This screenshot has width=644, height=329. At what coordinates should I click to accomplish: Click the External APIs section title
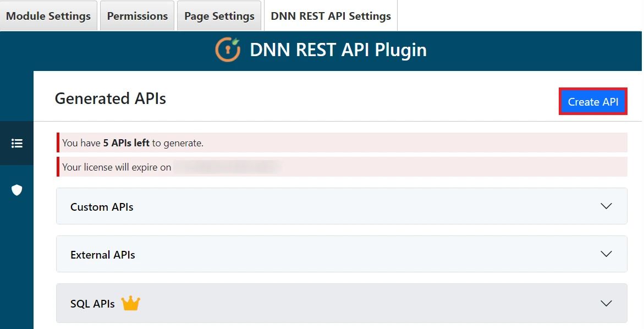pyautogui.click(x=103, y=255)
